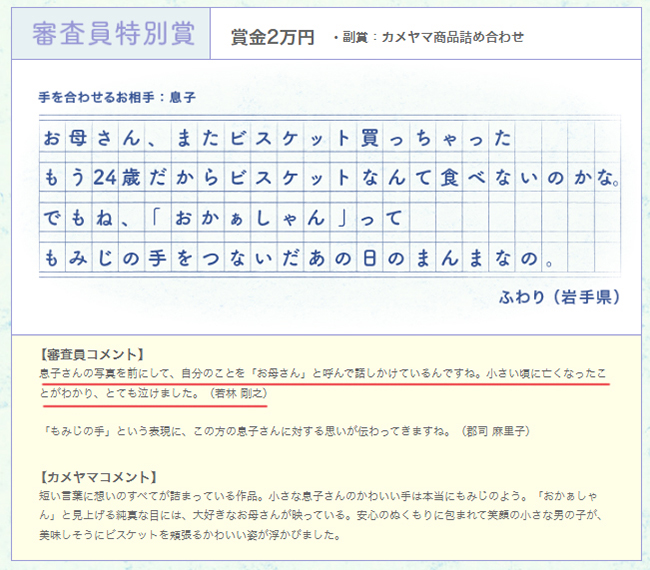Click the author name ふわり(岩手県)
Screen dimensions: 650x570
pos(560,297)
